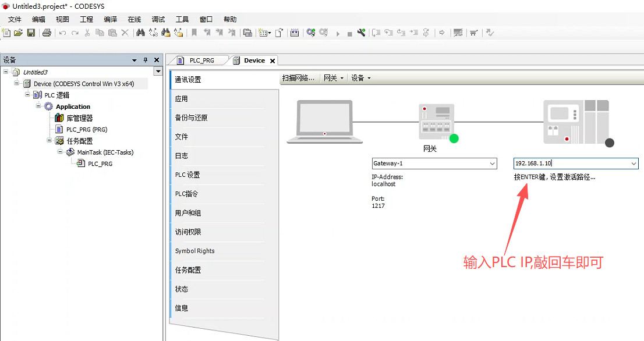Open project file via folder icon
The width and height of the screenshot is (644, 341).
19,33
